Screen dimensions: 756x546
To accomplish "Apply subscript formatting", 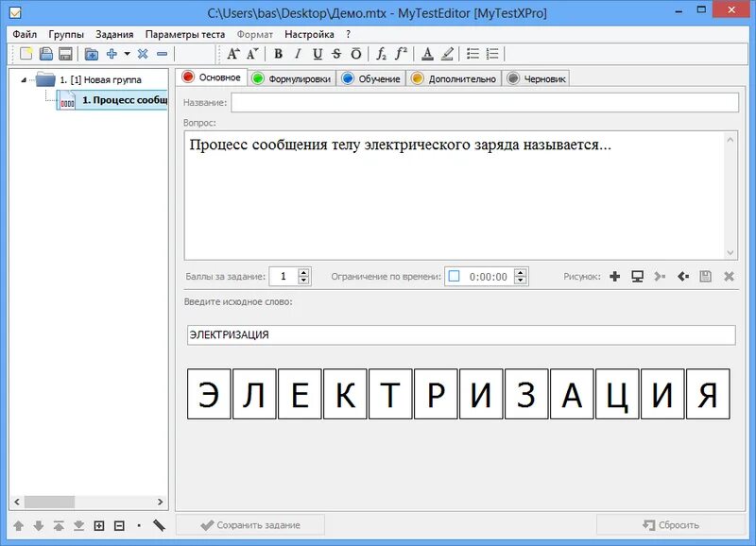I will [x=381, y=54].
